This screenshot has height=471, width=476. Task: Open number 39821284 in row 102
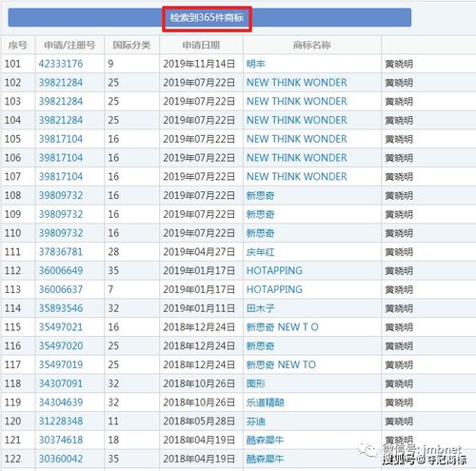[x=61, y=83]
